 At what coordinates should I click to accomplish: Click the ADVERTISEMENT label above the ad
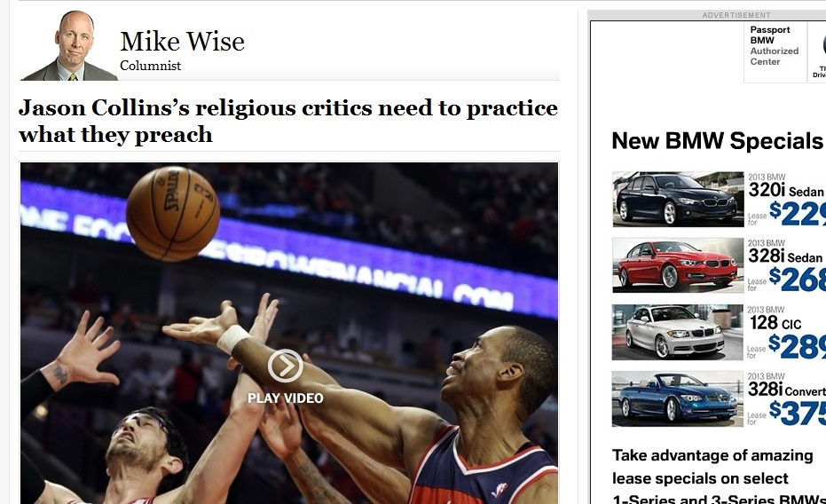(x=736, y=15)
